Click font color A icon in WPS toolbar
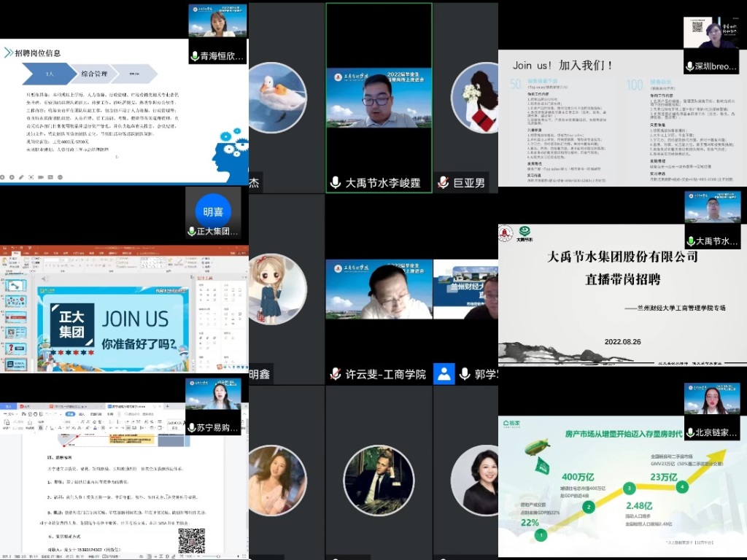Viewport: 747px width, 560px height. [x=95, y=428]
